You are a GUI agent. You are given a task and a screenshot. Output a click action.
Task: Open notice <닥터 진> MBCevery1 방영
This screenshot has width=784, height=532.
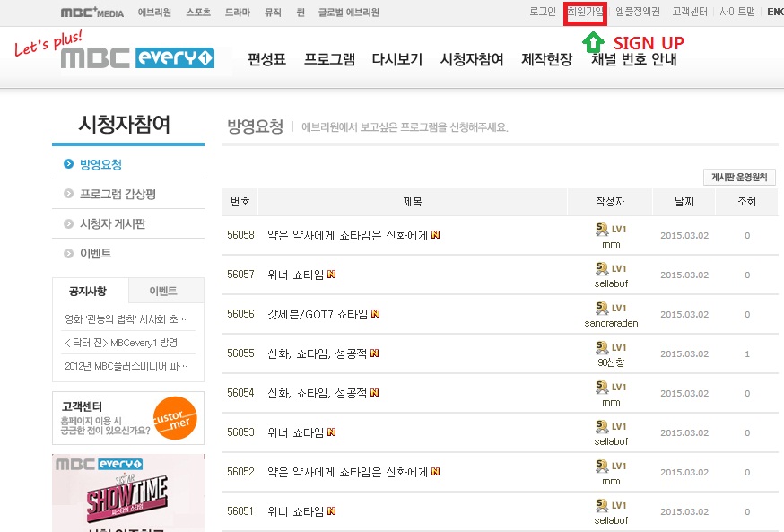(x=121, y=343)
